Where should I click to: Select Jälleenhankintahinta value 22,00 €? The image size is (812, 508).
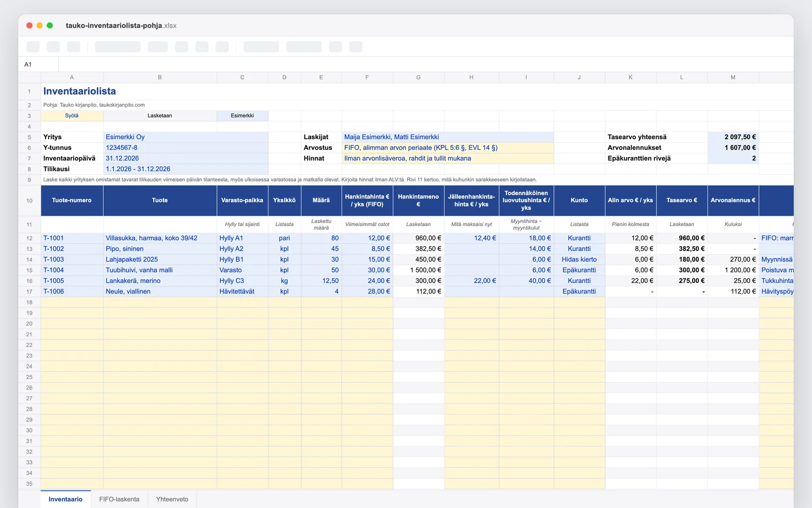pos(471,281)
